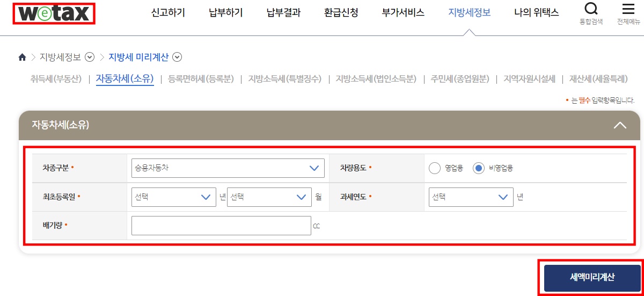
Task: Select 비영업용 radio button
Action: point(479,168)
